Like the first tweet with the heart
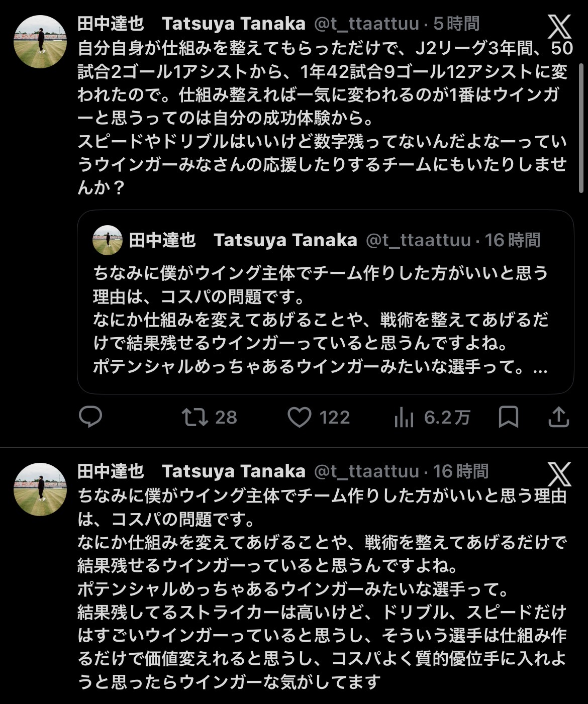Screen dimensions: 588x704 (299, 417)
